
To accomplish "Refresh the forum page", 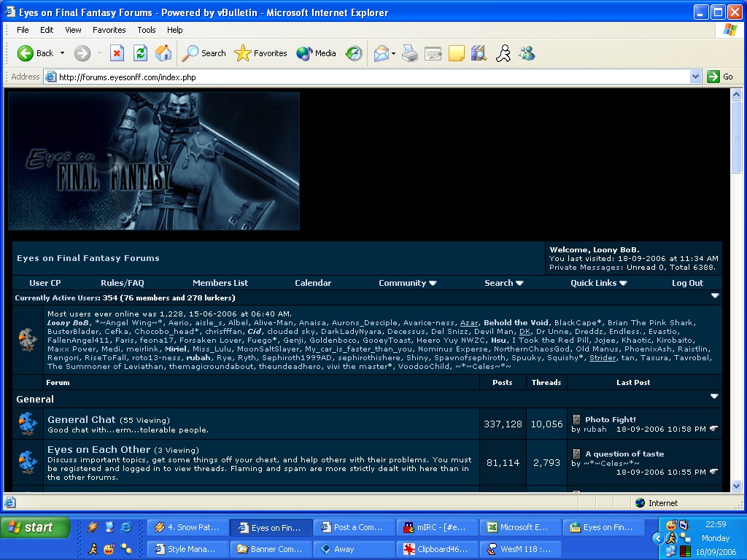I will pyautogui.click(x=140, y=53).
